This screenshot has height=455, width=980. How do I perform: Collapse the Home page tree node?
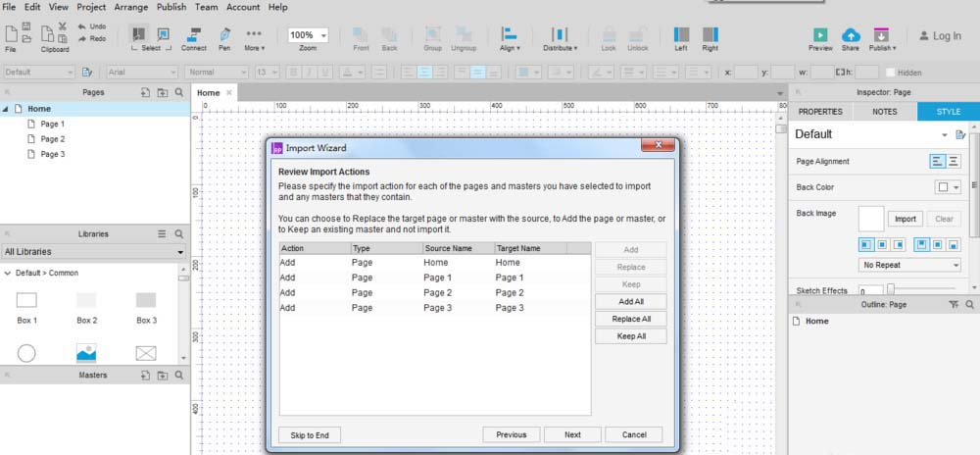point(8,109)
